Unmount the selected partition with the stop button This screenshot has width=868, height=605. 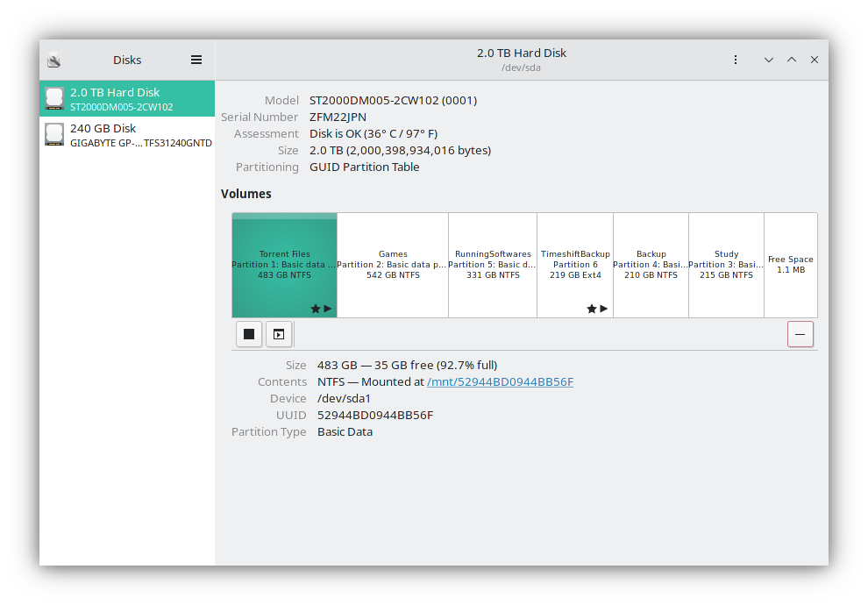point(249,334)
